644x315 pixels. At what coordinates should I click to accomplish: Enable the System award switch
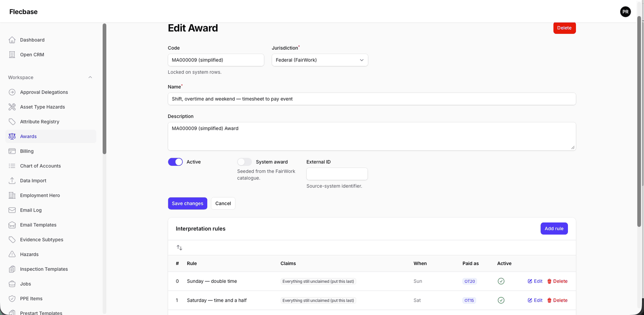pyautogui.click(x=244, y=162)
